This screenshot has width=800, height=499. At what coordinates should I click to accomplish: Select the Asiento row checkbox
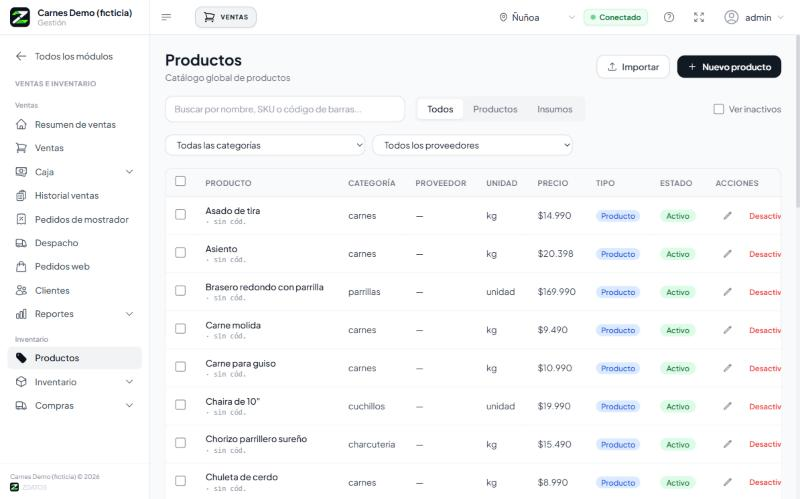180,253
